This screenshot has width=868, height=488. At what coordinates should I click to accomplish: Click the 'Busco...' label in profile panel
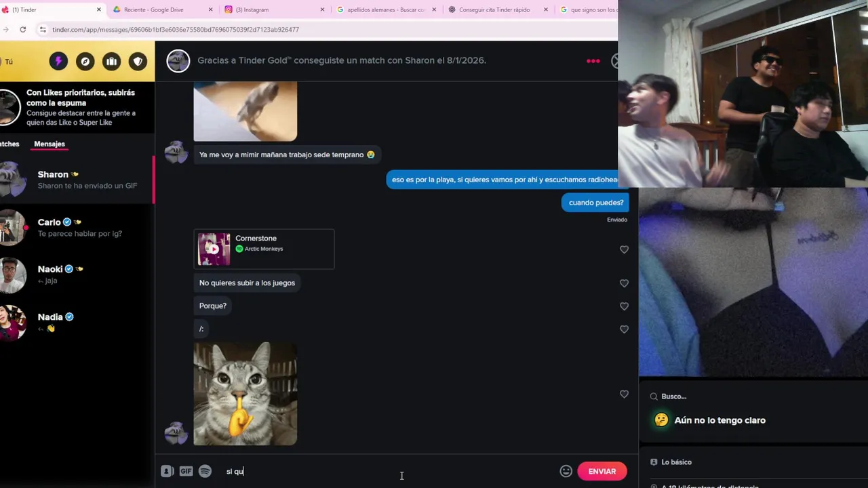click(x=673, y=396)
